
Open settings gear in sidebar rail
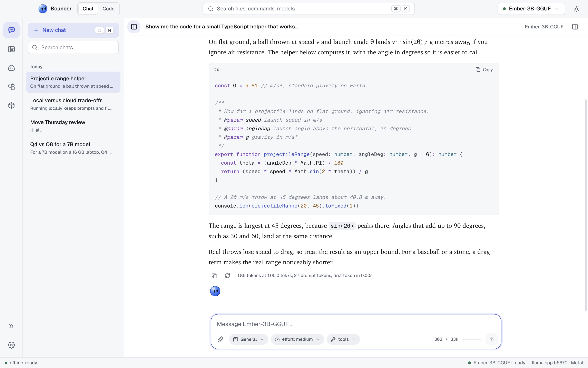tap(11, 345)
